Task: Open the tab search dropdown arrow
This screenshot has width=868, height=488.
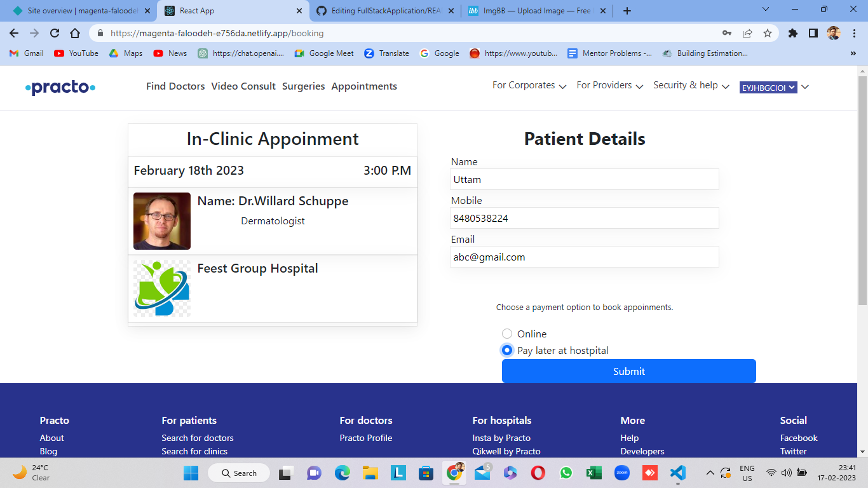Action: [x=766, y=10]
